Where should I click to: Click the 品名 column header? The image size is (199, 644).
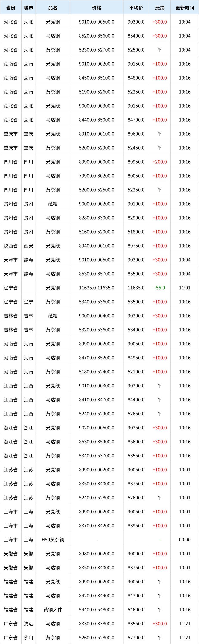pyautogui.click(x=53, y=8)
